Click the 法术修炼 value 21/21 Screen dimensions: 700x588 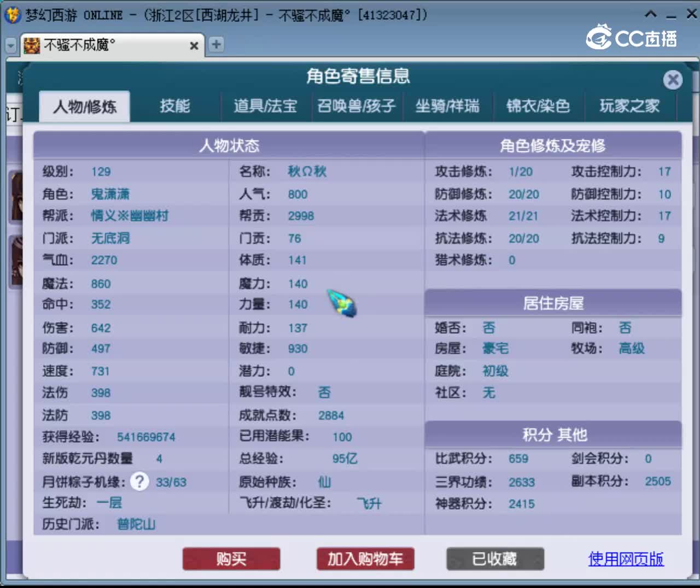tap(523, 216)
